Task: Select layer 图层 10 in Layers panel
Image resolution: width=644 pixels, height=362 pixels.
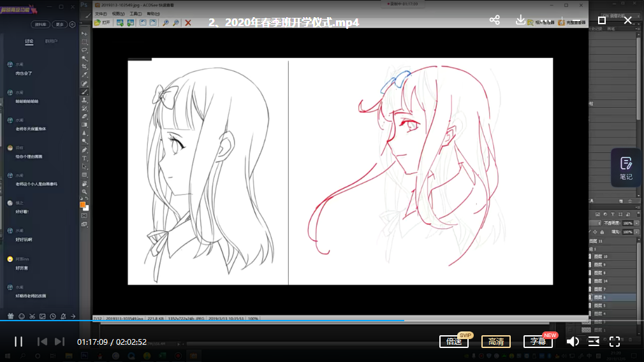Action: [x=612, y=256]
